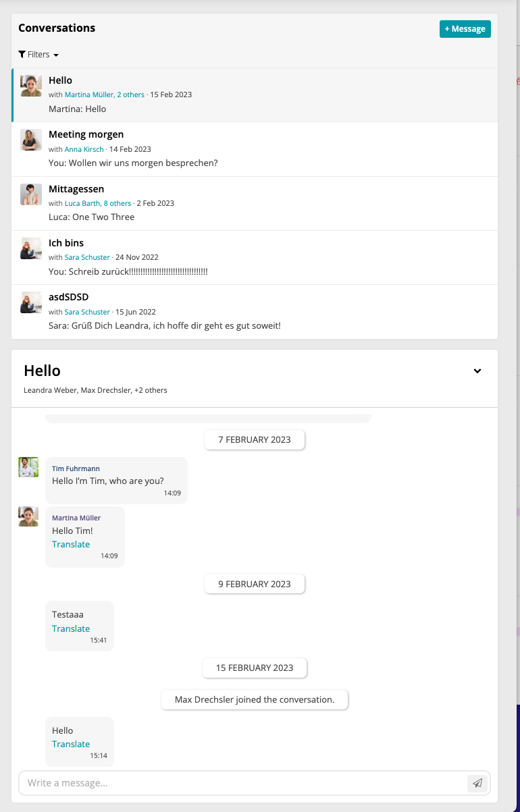Image resolution: width=520 pixels, height=812 pixels.
Task: Click Tim Fuhrmann's avatar in the chat
Action: point(28,466)
